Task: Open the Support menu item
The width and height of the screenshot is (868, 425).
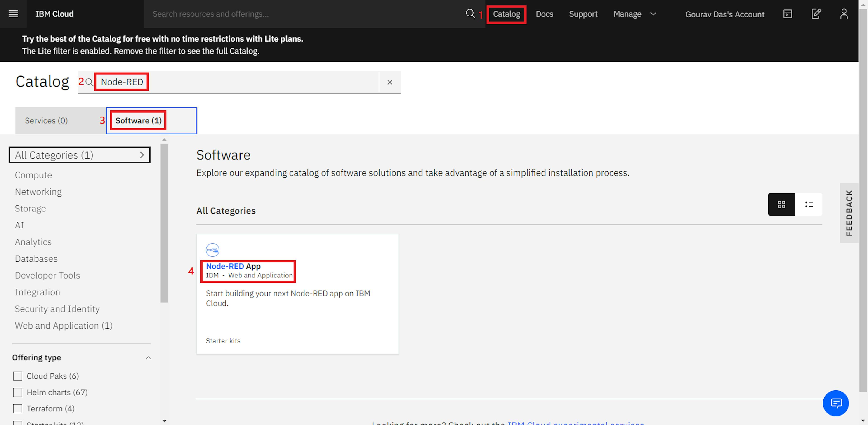Action: (583, 14)
